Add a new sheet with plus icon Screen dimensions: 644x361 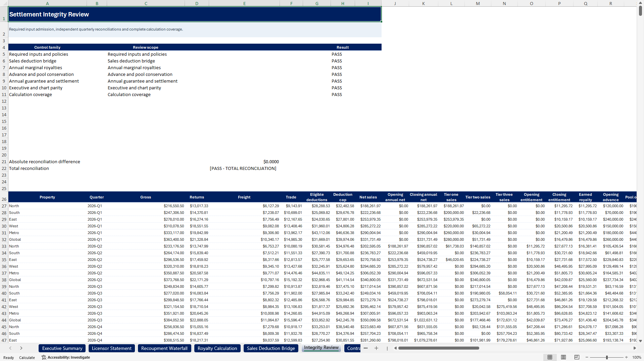click(376, 348)
